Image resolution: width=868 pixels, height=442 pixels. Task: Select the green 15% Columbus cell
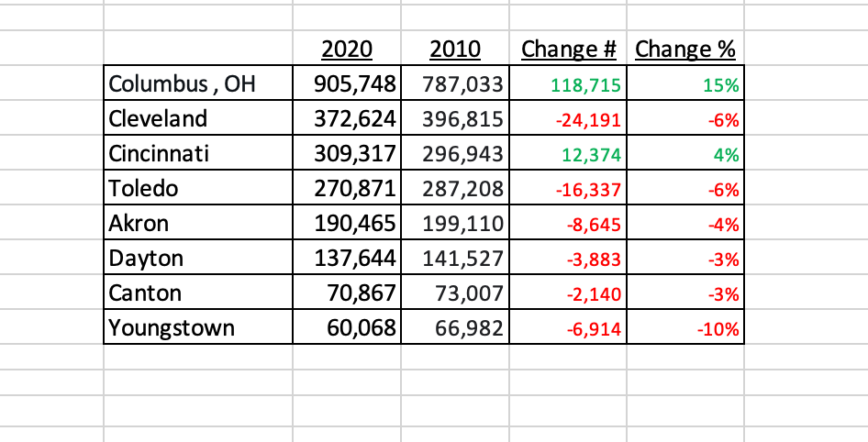pyautogui.click(x=686, y=83)
